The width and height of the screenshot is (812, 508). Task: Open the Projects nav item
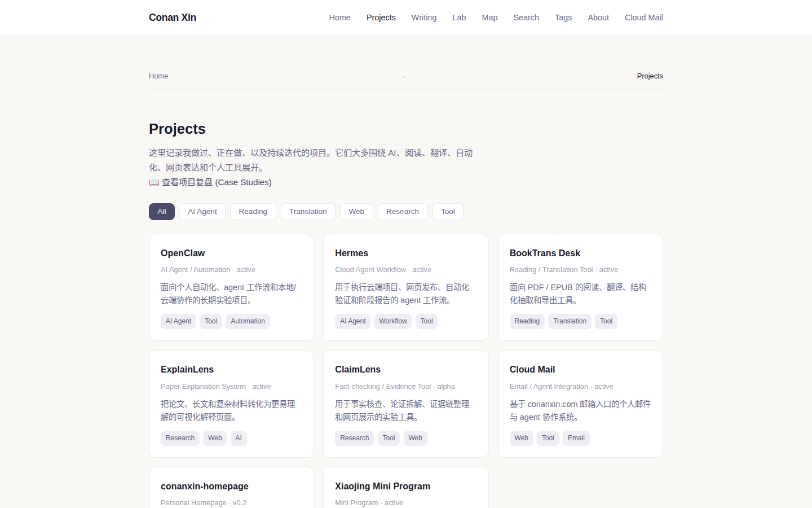[381, 17]
